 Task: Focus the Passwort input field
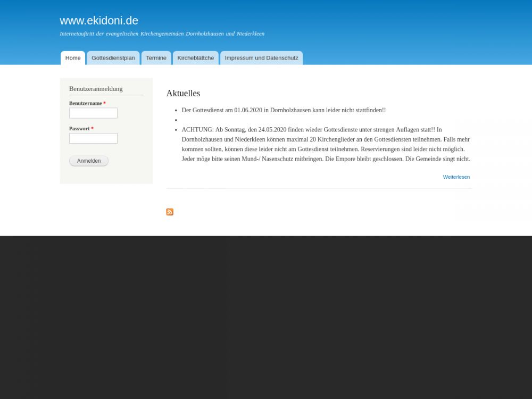[93, 138]
